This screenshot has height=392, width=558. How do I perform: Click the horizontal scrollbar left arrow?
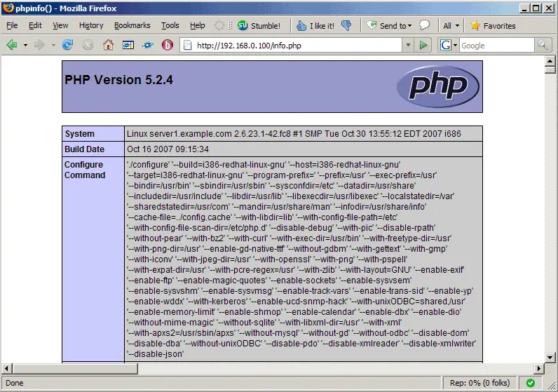pos(7,368)
